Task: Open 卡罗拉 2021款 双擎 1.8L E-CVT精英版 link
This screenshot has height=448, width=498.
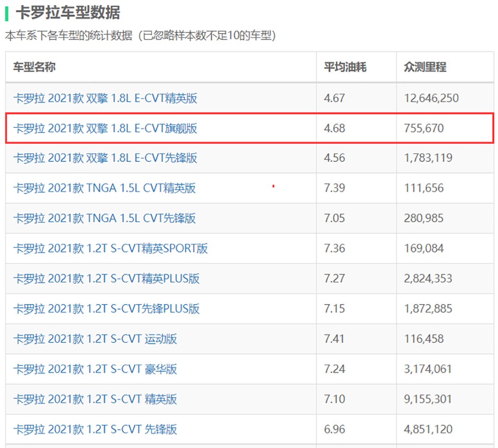Action: coord(105,98)
